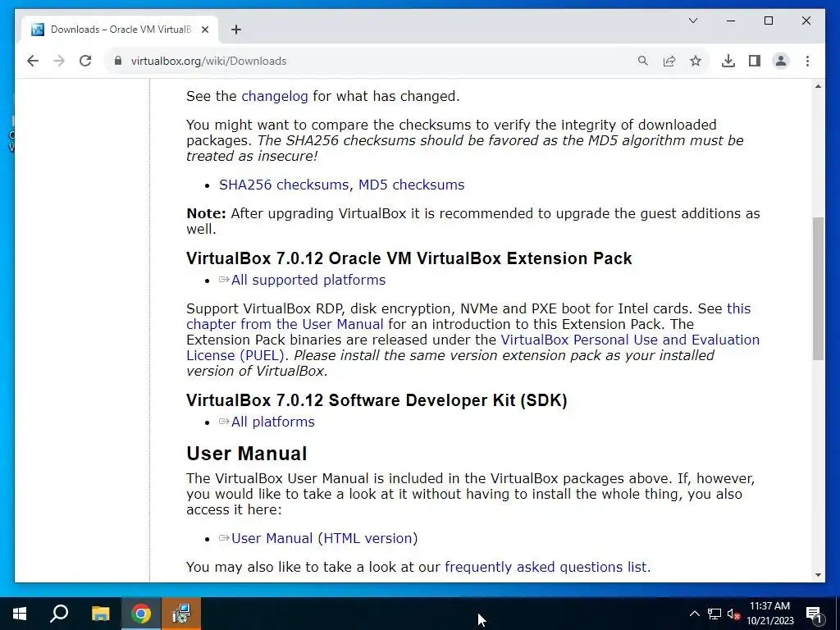View site info via lock icon
The height and width of the screenshot is (630, 840).
point(118,61)
